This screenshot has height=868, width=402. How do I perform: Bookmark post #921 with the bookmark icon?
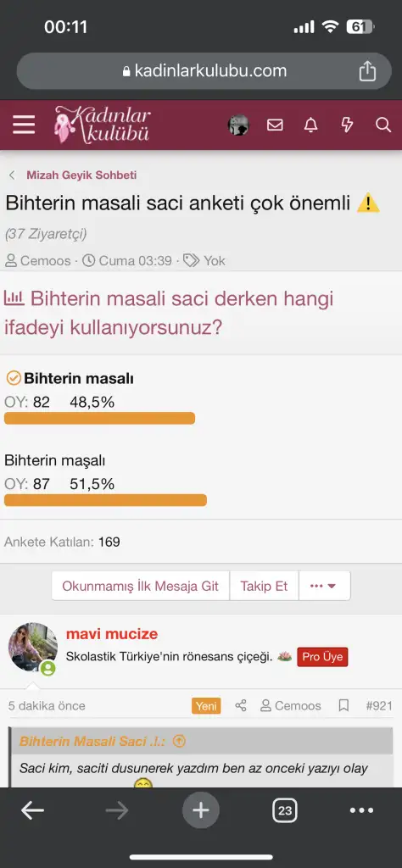tap(343, 705)
